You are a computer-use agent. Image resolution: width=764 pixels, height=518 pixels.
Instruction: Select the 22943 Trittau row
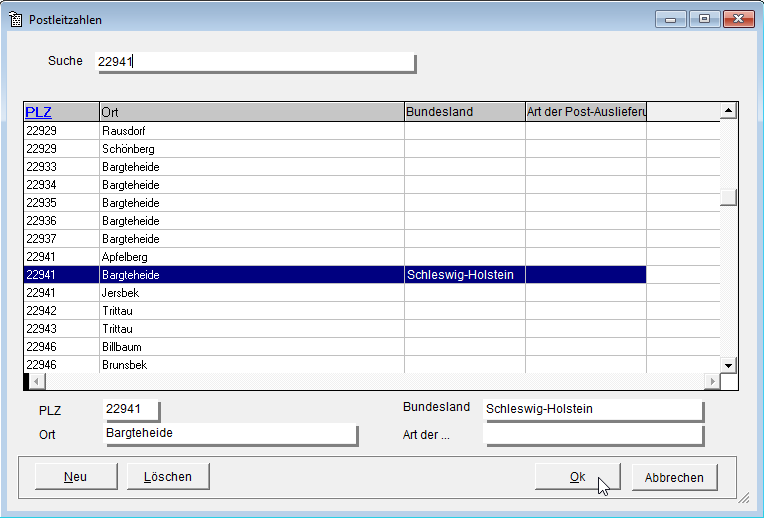pyautogui.click(x=372, y=329)
